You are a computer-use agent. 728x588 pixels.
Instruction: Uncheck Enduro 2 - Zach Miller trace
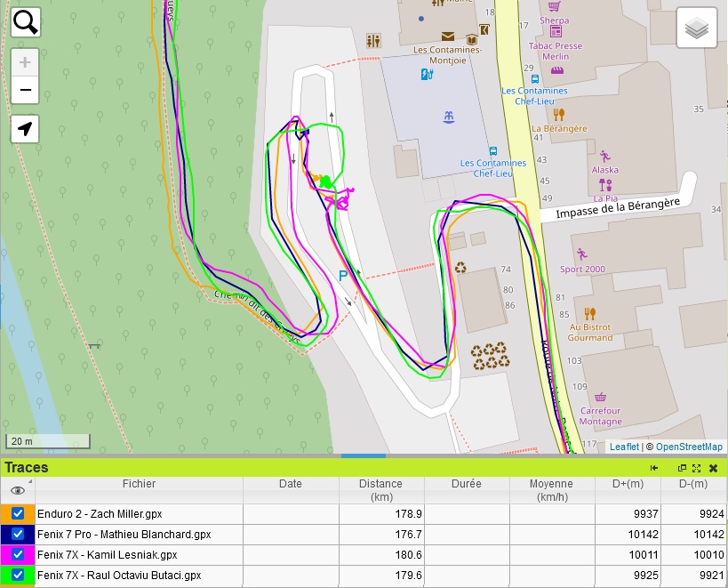[x=18, y=514]
